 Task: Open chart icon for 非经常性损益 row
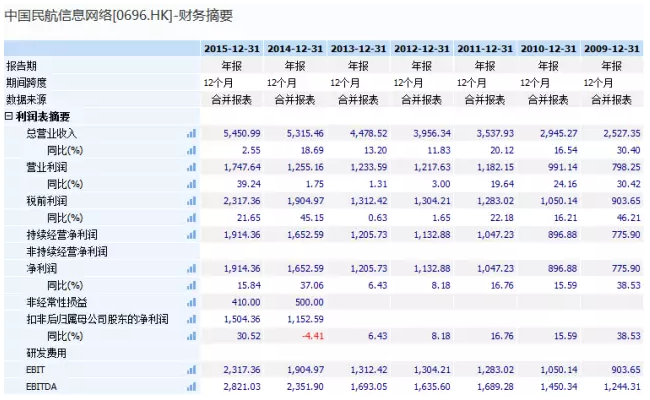tap(191, 302)
